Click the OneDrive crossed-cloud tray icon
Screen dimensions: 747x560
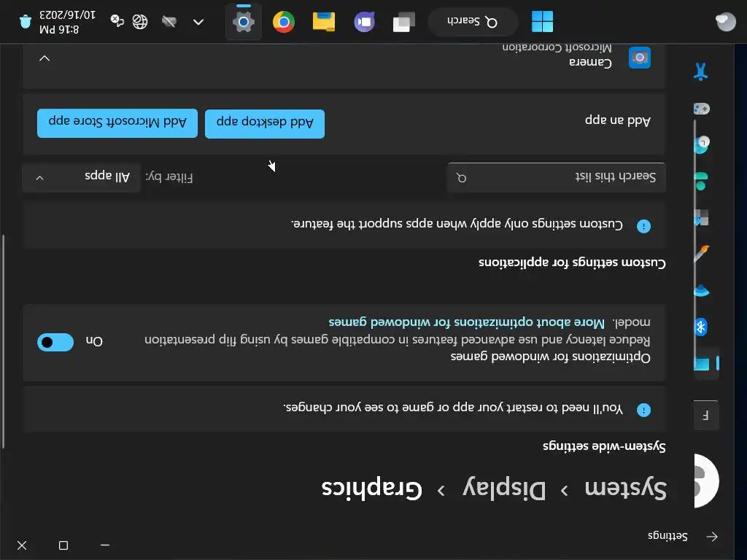tap(169, 21)
